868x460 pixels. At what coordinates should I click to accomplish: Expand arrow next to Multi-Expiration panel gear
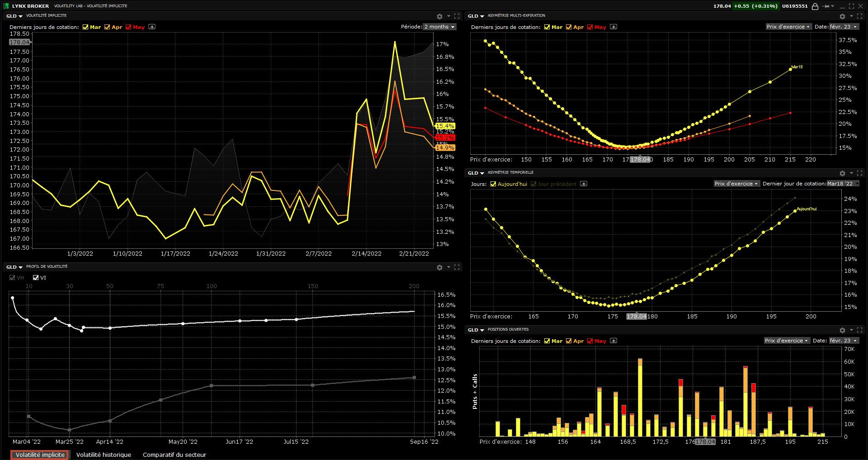coord(851,16)
